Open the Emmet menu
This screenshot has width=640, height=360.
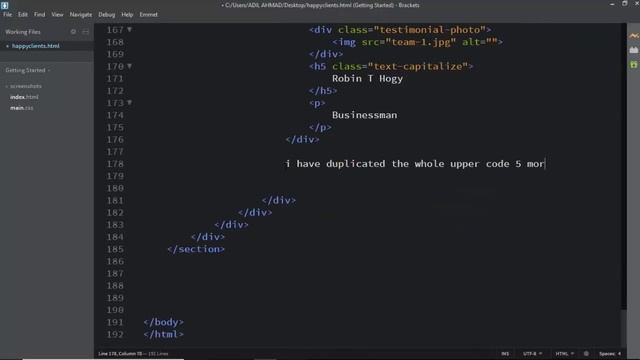(x=149, y=14)
